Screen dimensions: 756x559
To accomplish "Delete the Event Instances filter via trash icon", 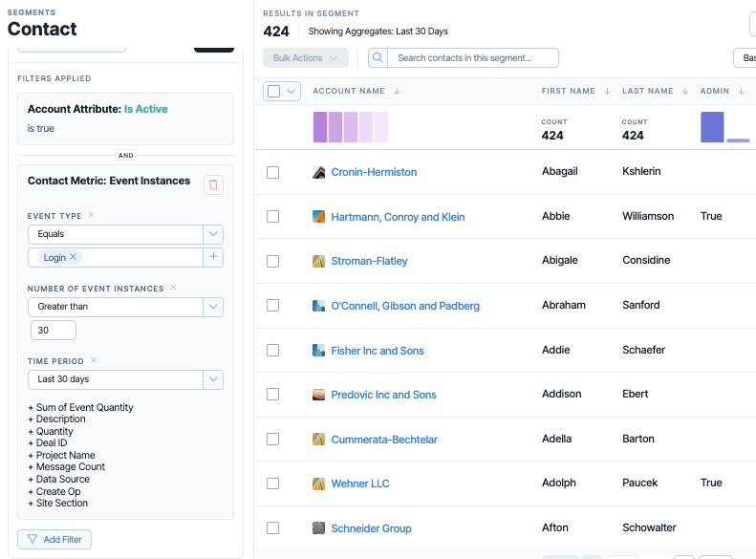I will point(213,185).
